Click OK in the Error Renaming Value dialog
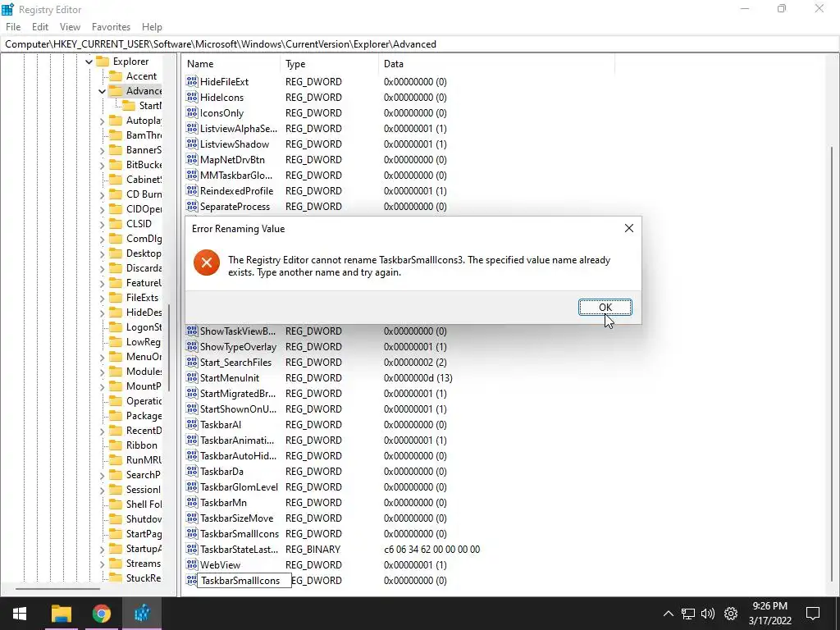This screenshot has height=630, width=840. pyautogui.click(x=605, y=307)
